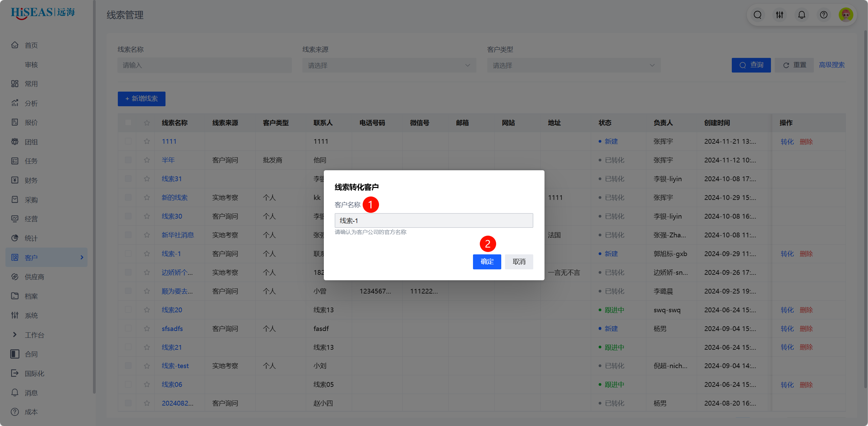Expand the 工作台 chevron in sidebar

(15, 335)
